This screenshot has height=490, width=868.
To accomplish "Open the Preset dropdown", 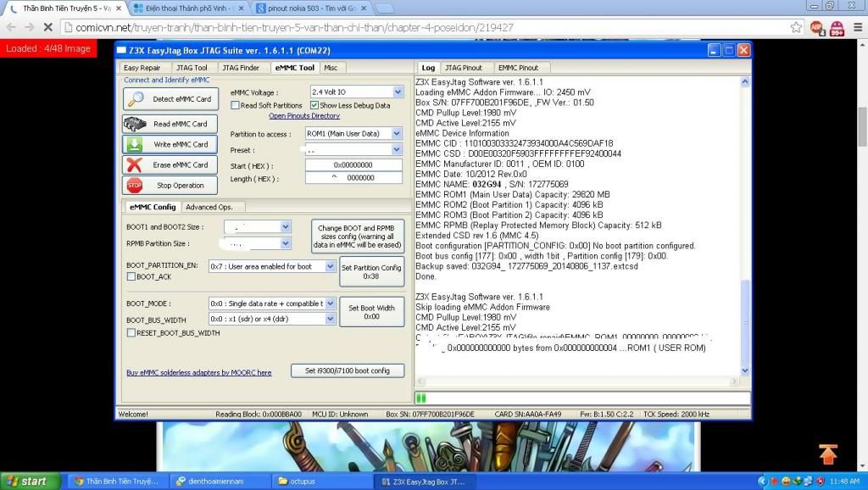I will coord(397,149).
